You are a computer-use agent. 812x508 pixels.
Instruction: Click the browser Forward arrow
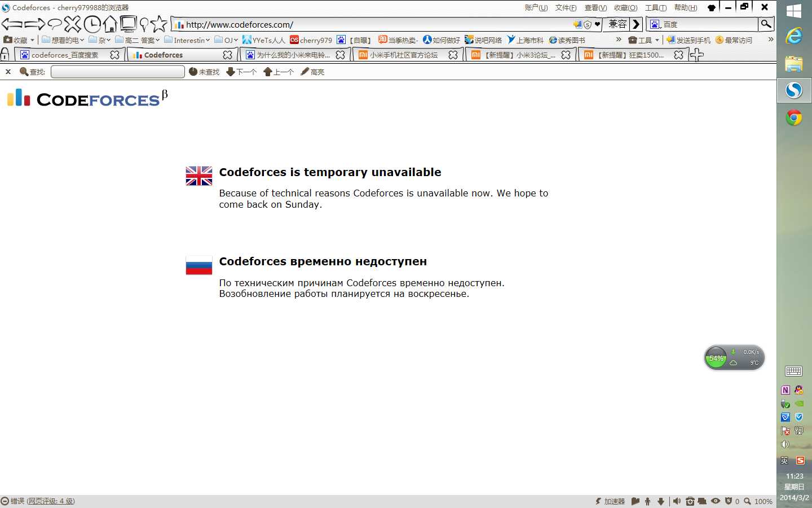tap(34, 24)
